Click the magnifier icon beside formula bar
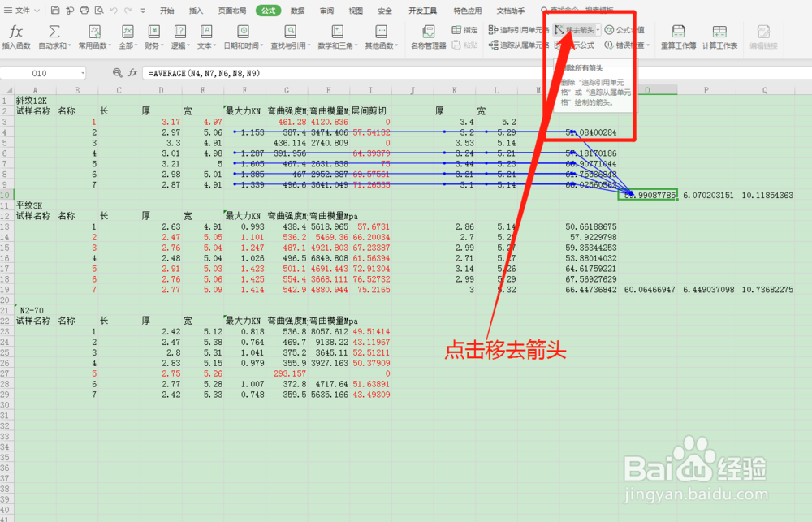 118,73
